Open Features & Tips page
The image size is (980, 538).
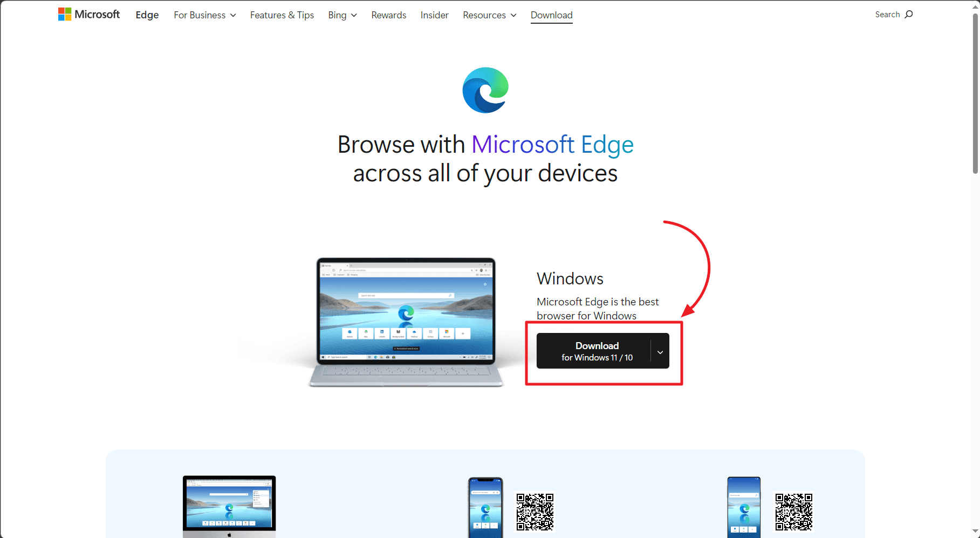tap(282, 15)
